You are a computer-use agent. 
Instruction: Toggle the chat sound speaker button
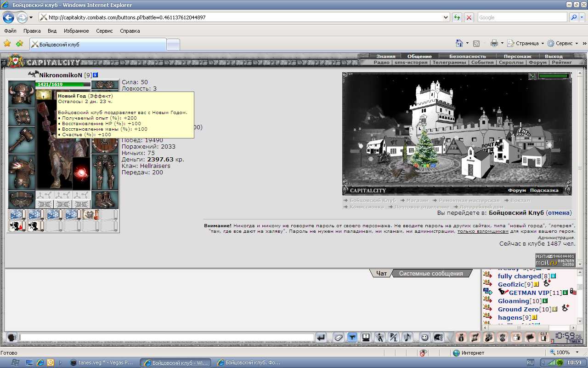coord(407,337)
